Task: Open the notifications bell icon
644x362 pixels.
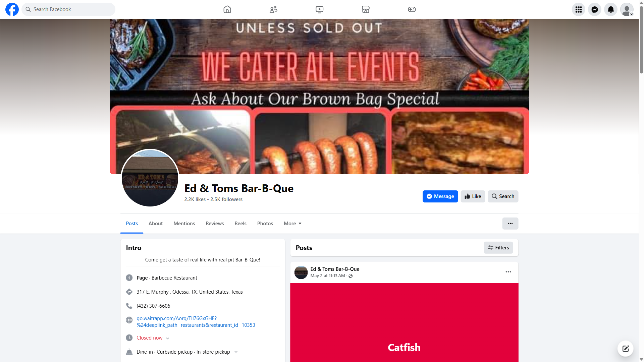Action: (x=611, y=9)
